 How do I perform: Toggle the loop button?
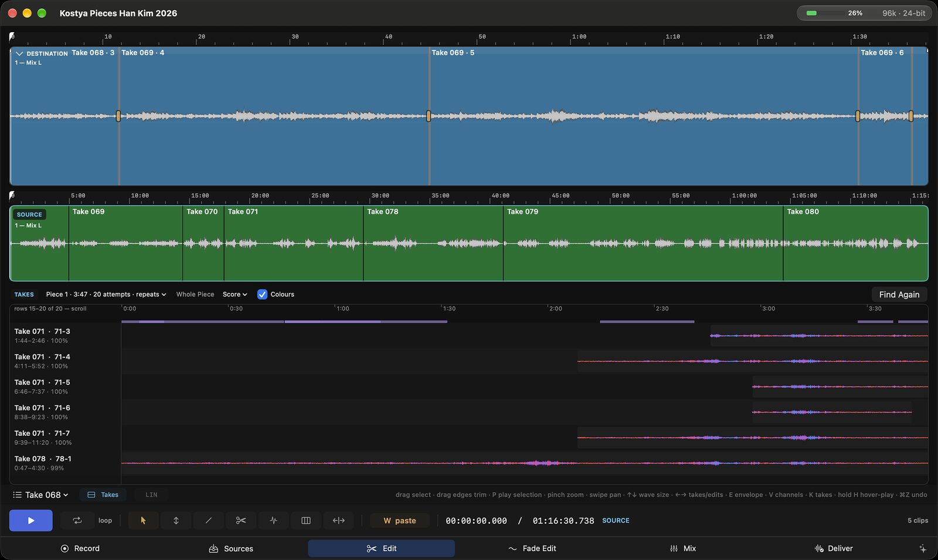(x=77, y=520)
